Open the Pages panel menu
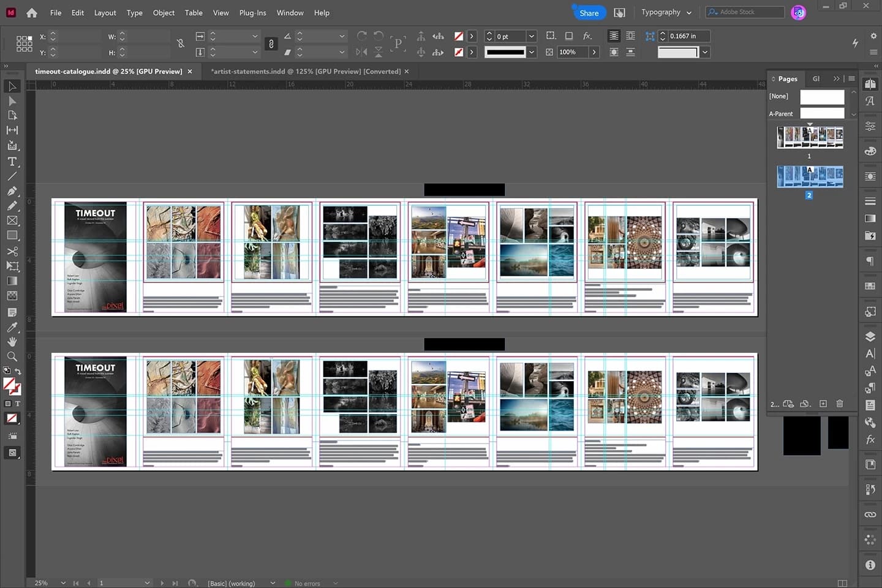882x588 pixels. coord(851,78)
